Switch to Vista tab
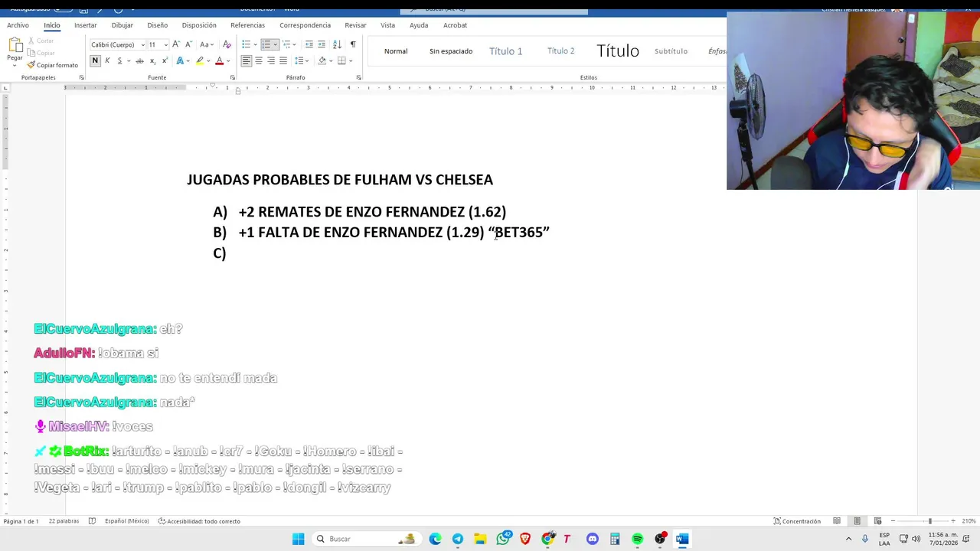The image size is (980, 551). (x=388, y=25)
